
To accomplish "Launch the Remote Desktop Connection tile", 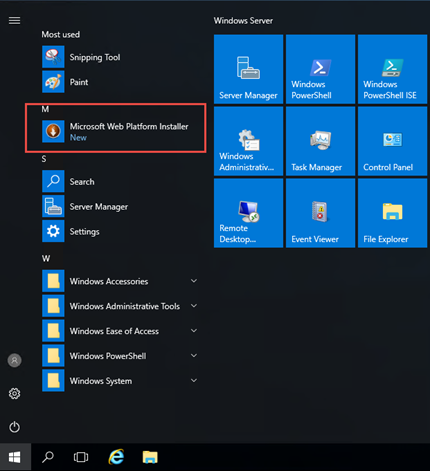I will [x=248, y=213].
